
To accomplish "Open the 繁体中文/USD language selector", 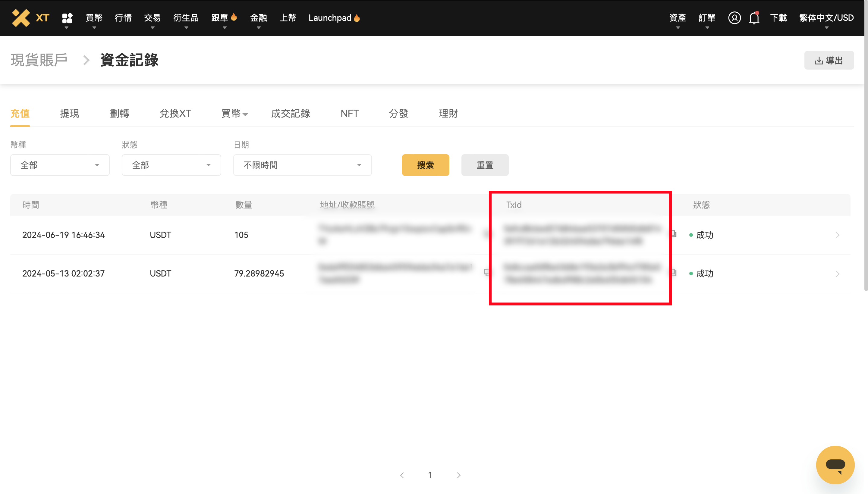I will pyautogui.click(x=826, y=18).
